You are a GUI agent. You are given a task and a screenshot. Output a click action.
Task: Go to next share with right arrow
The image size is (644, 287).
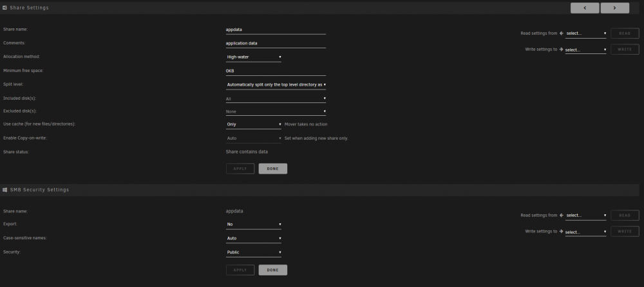[615, 8]
